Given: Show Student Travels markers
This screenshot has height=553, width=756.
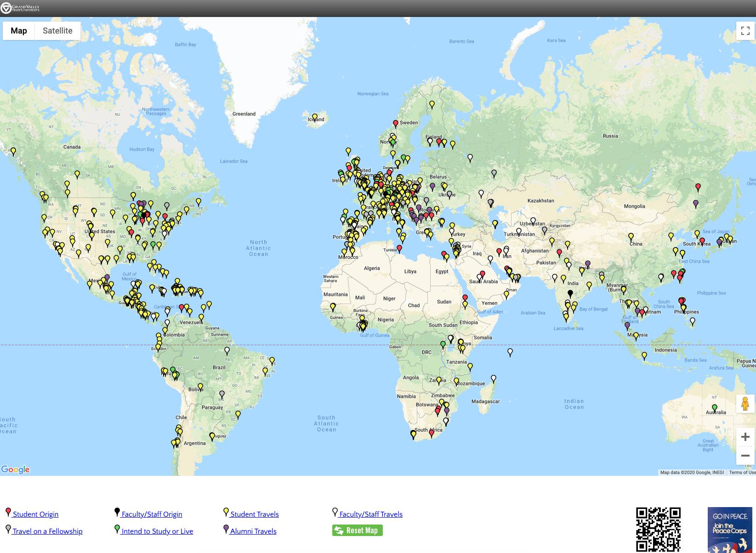Looking at the screenshot, I should (x=255, y=514).
